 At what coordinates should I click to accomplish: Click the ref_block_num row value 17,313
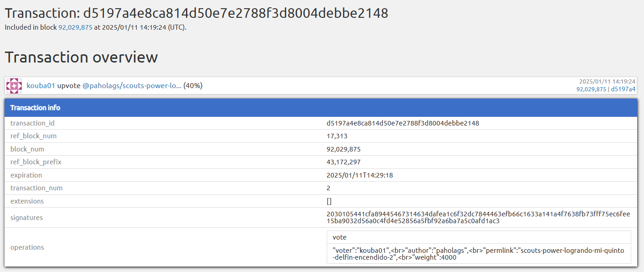click(x=337, y=136)
